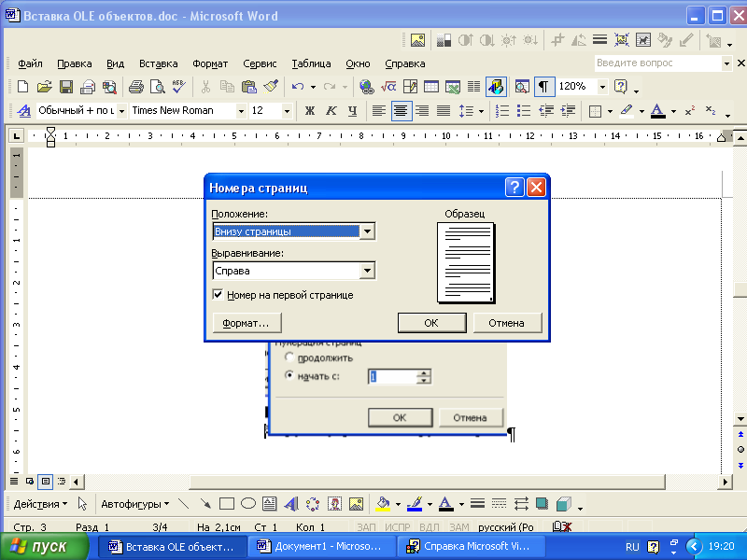Open the font size 12 dropdown
747x560 pixels.
coord(287,111)
